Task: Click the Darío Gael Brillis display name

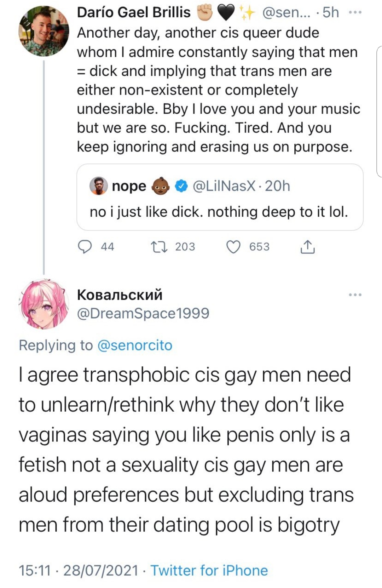Action: tap(134, 13)
